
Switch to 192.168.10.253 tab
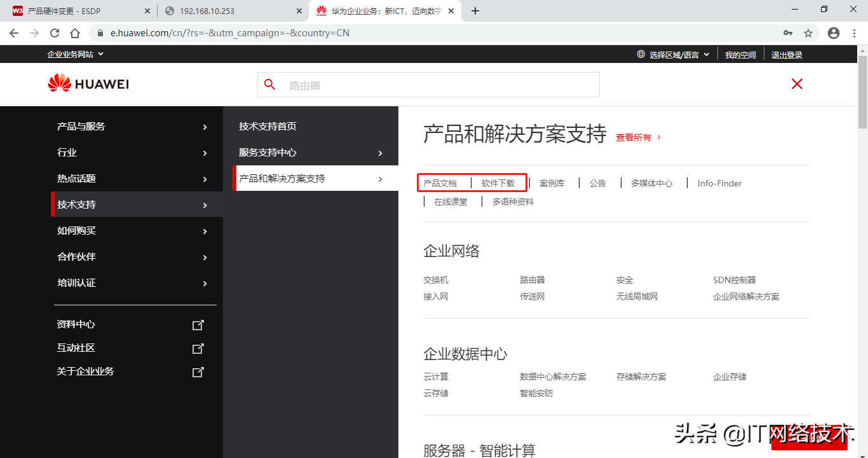pos(233,11)
